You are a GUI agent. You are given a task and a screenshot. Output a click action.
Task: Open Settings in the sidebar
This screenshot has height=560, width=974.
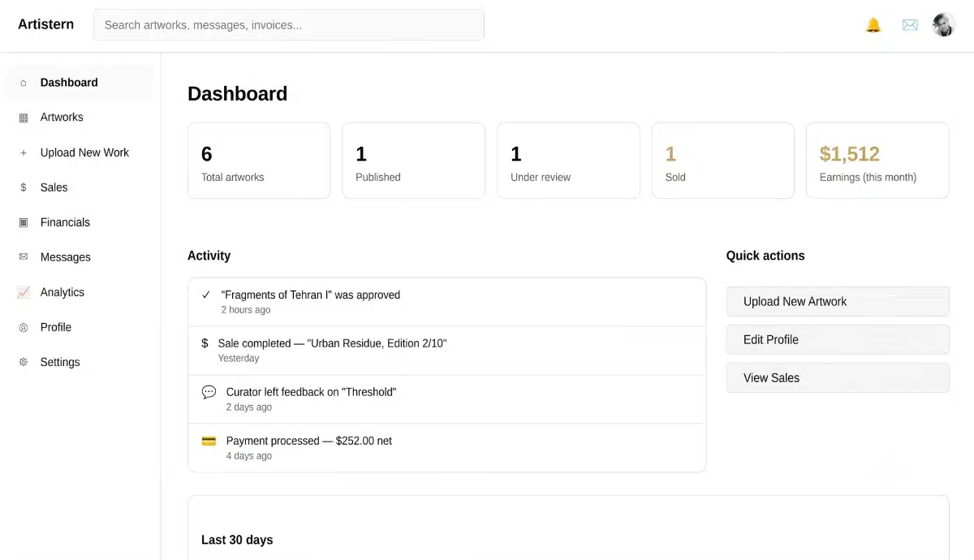(x=79, y=362)
